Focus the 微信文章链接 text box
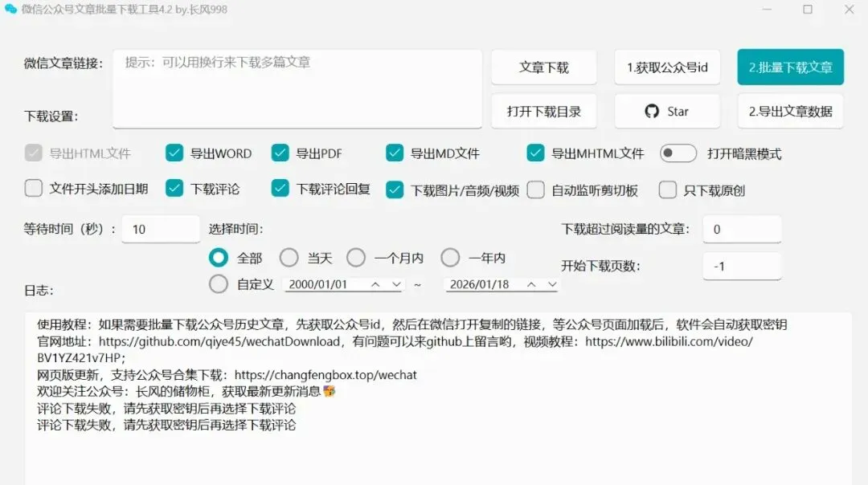The height and width of the screenshot is (485, 868). pyautogui.click(x=297, y=89)
